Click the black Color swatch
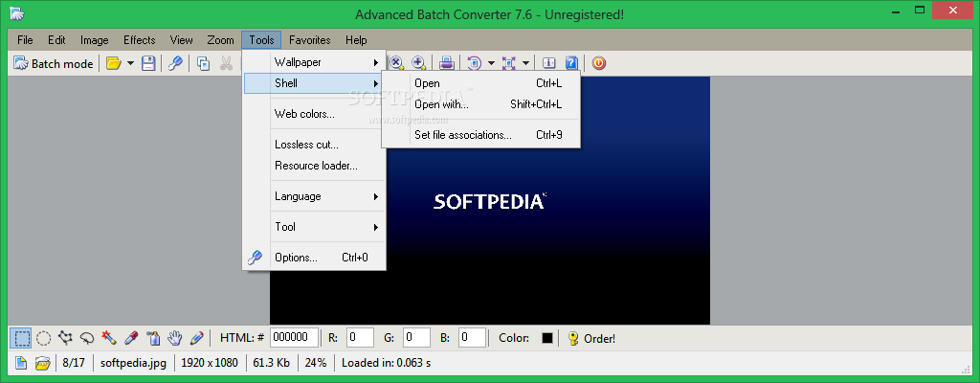This screenshot has height=383, width=980. (547, 339)
